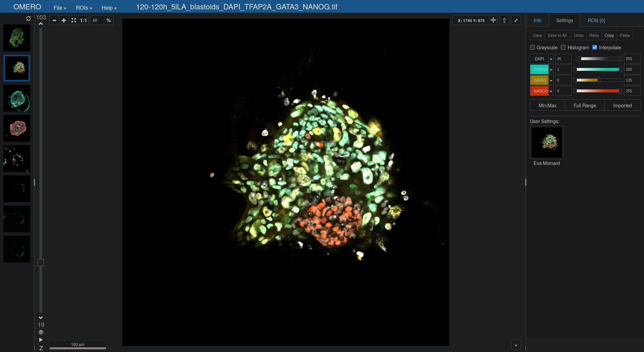This screenshot has height=352, width=644.
Task: Enable the Grayscale checkbox
Action: point(532,48)
